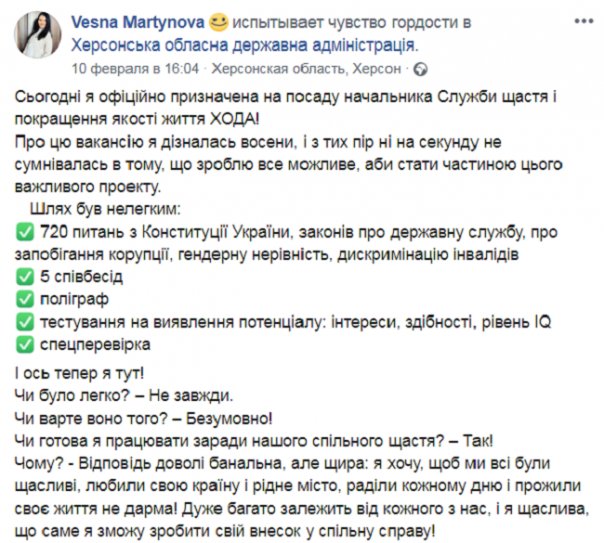Click the line І ось тепер я тут!
Image resolution: width=604 pixels, height=543 pixels.
[x=71, y=375]
